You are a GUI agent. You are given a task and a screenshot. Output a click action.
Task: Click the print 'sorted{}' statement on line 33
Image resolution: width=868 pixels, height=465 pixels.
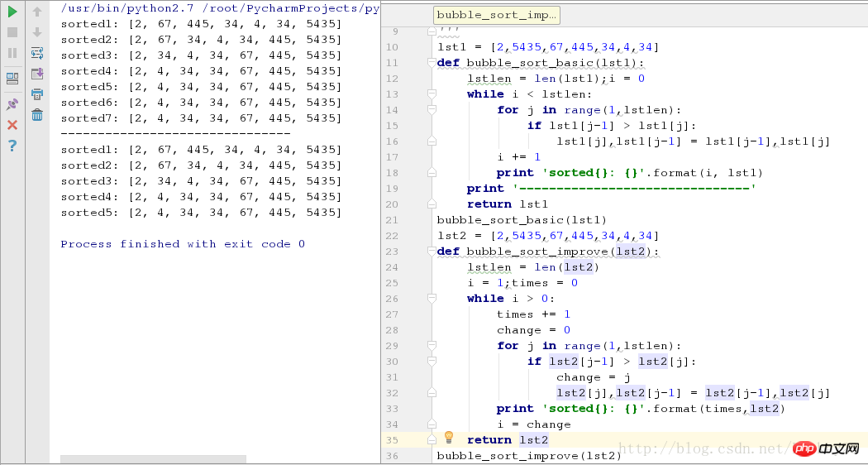(641, 409)
